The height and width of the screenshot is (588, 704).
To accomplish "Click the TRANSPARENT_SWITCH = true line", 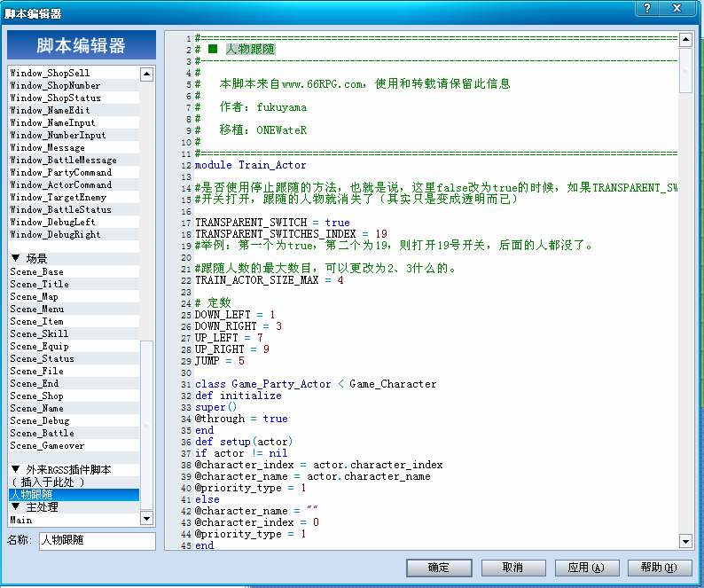I will coord(272,223).
